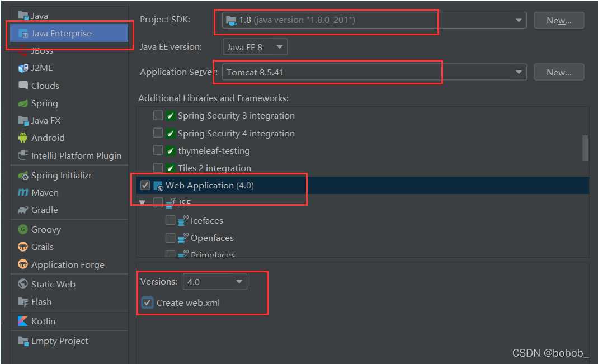Click the Kotlin K icon
Viewport: 598px width, 364px height.
click(x=23, y=321)
